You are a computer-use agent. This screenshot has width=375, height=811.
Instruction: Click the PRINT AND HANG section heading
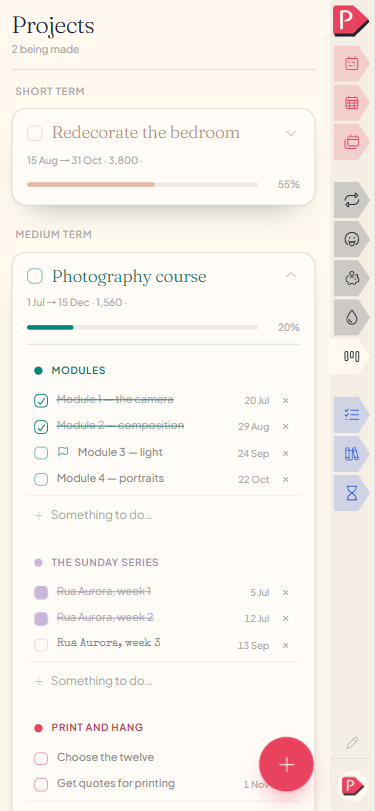click(x=97, y=728)
